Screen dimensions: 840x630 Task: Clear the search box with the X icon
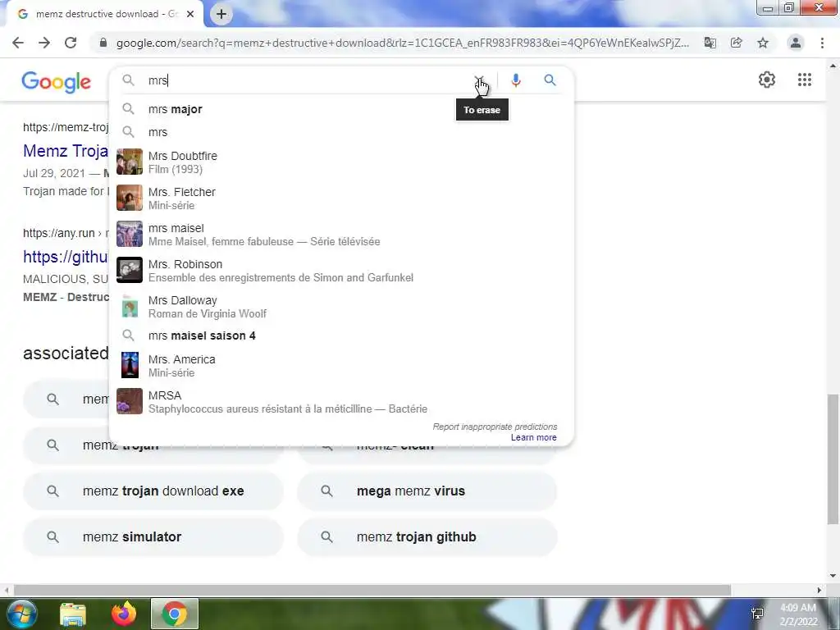[480, 80]
